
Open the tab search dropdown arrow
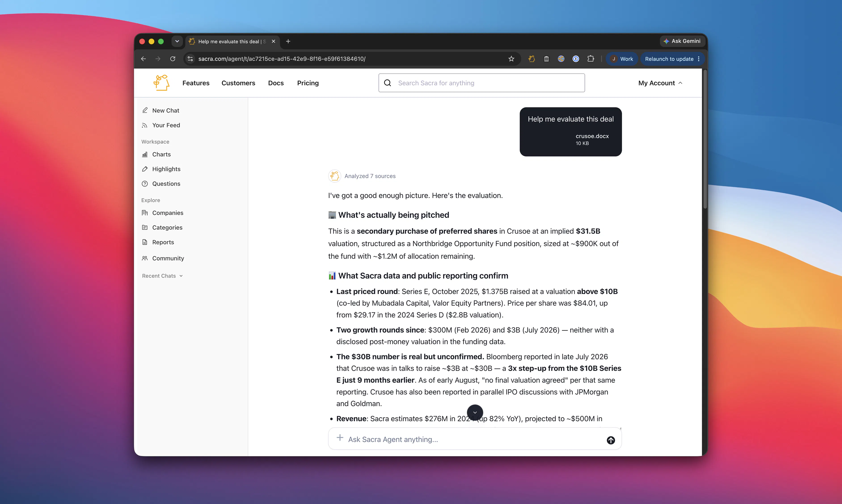coord(177,42)
